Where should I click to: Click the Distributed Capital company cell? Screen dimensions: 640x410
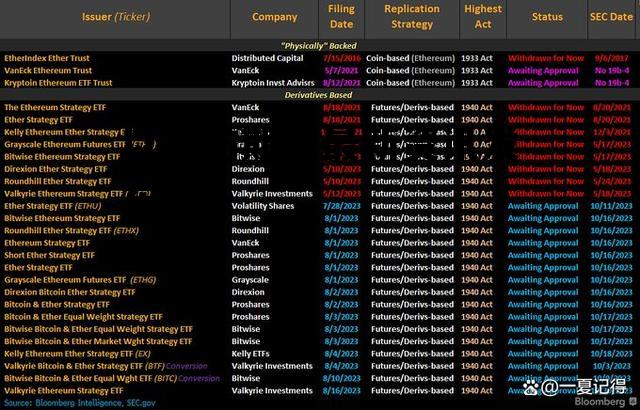coord(267,58)
